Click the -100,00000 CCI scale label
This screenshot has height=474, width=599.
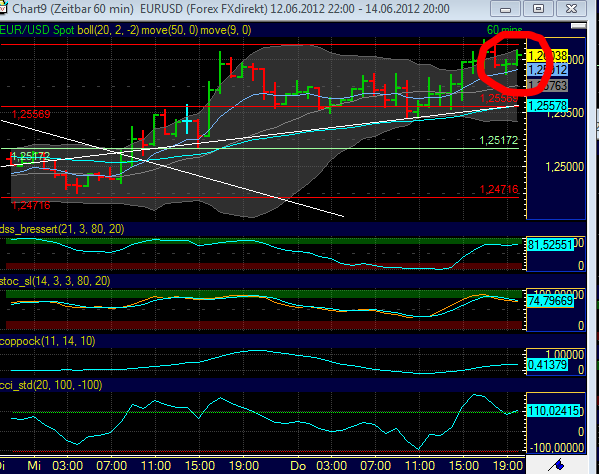point(556,448)
